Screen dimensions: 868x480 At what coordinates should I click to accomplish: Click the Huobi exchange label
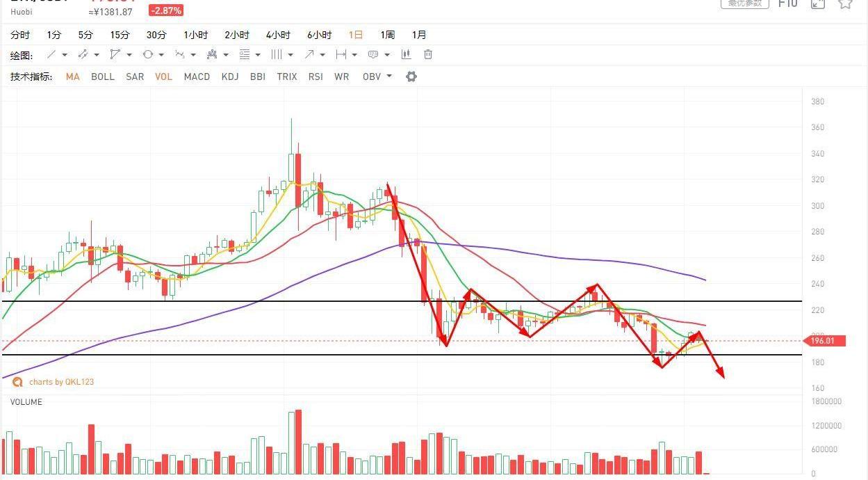point(22,12)
